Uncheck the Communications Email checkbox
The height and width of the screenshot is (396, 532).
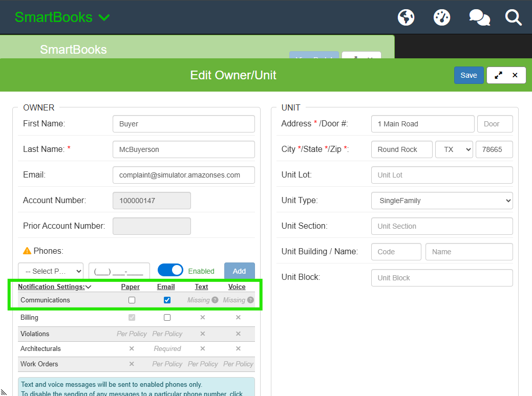(167, 300)
